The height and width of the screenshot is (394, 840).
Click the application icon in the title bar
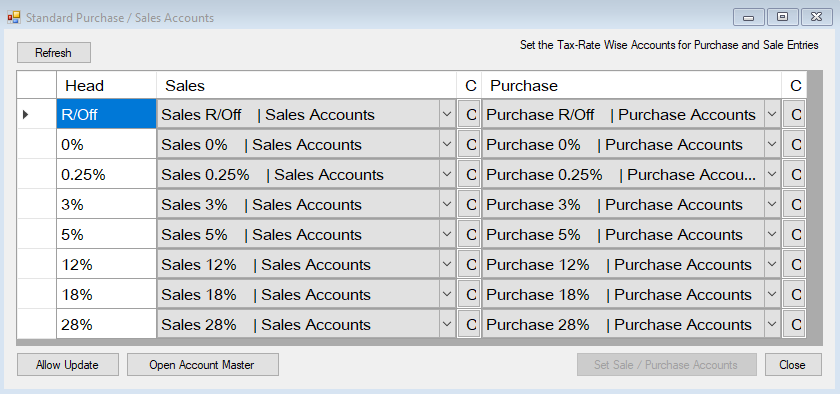click(x=13, y=18)
